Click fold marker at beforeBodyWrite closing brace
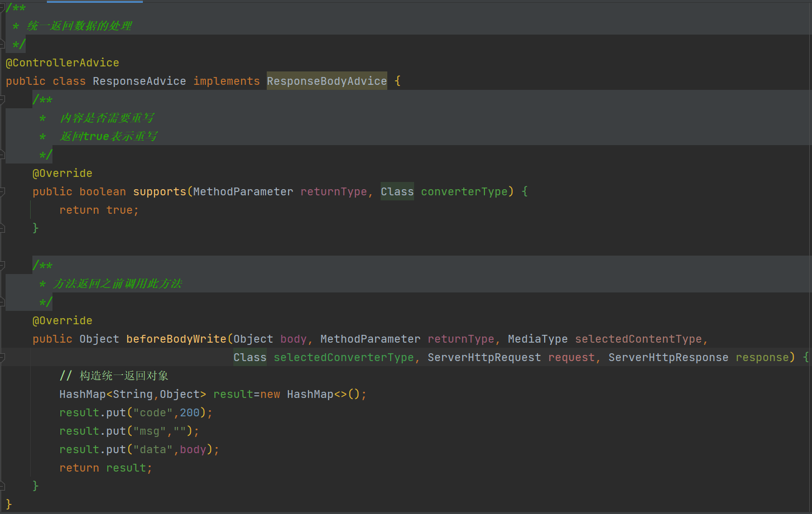 pos(2,486)
